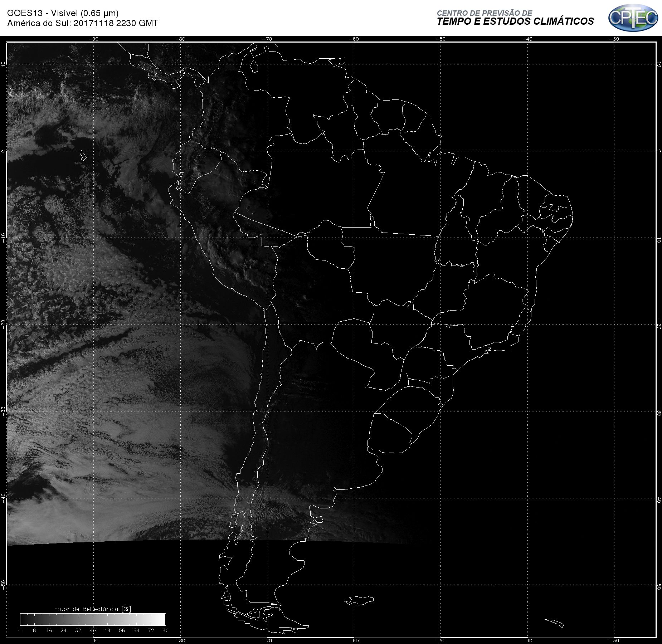Click the Galápagos island outline near the equator
The width and height of the screenshot is (662, 644).
[83, 155]
